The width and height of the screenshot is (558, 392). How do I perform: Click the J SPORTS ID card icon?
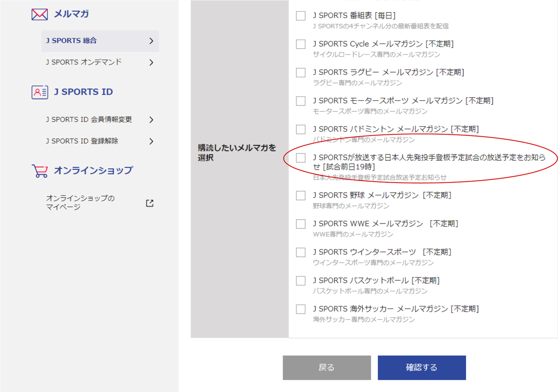pyautogui.click(x=40, y=92)
